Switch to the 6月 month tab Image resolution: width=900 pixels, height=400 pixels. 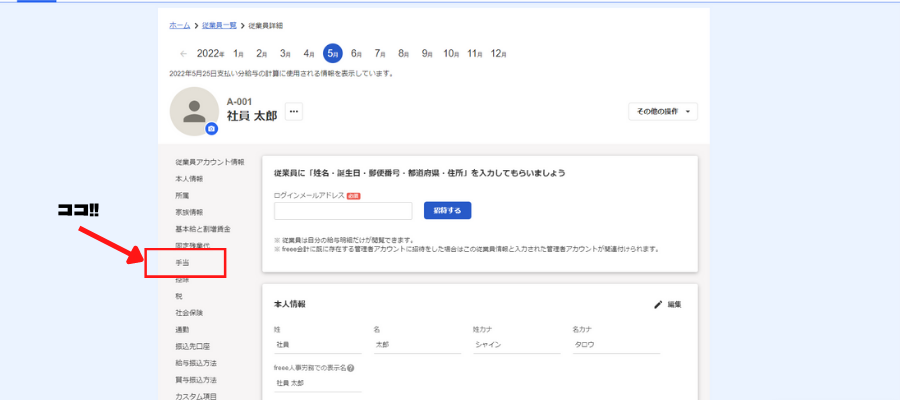[x=356, y=54]
